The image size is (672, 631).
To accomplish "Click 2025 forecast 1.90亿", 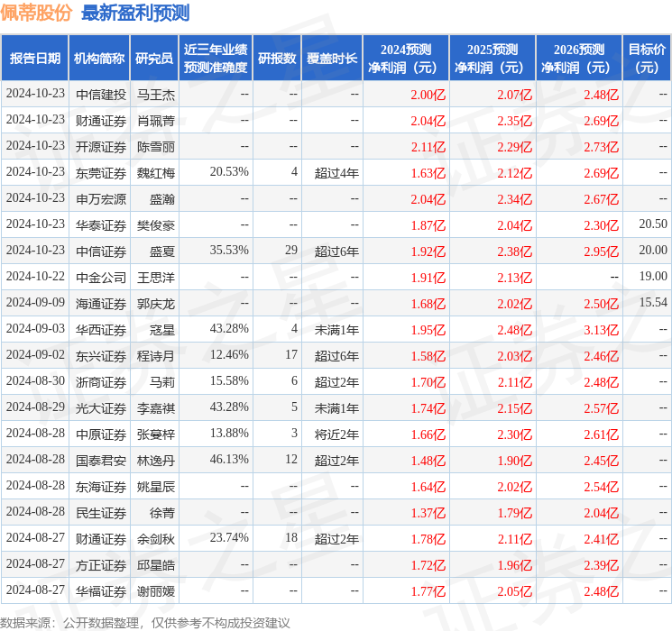I will pyautogui.click(x=515, y=461).
